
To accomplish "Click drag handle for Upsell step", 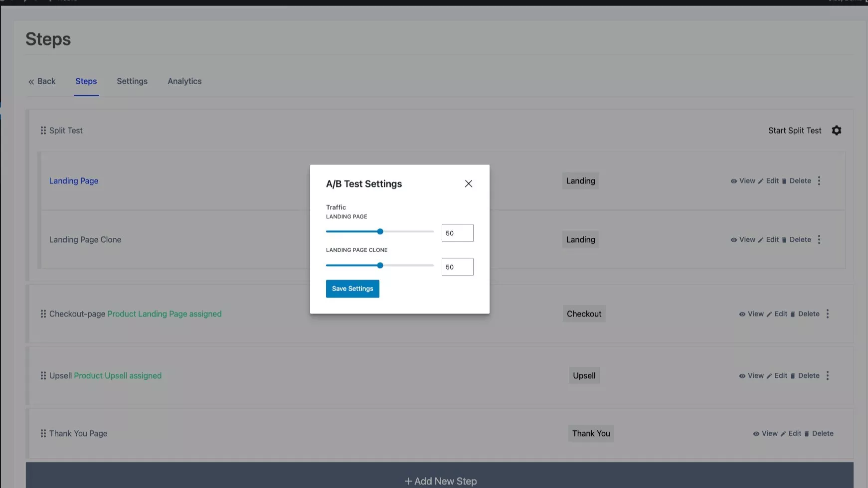I will (x=43, y=376).
